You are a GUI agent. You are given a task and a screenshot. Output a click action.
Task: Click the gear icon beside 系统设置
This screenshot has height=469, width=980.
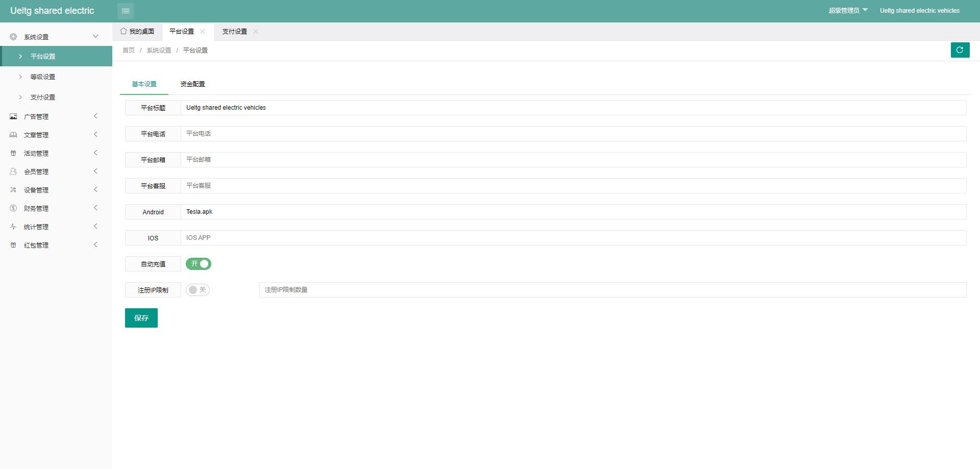13,37
